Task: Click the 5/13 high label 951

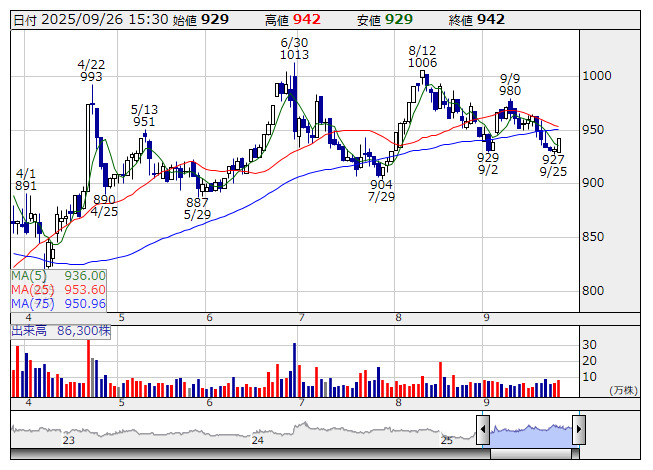Action: tap(144, 122)
